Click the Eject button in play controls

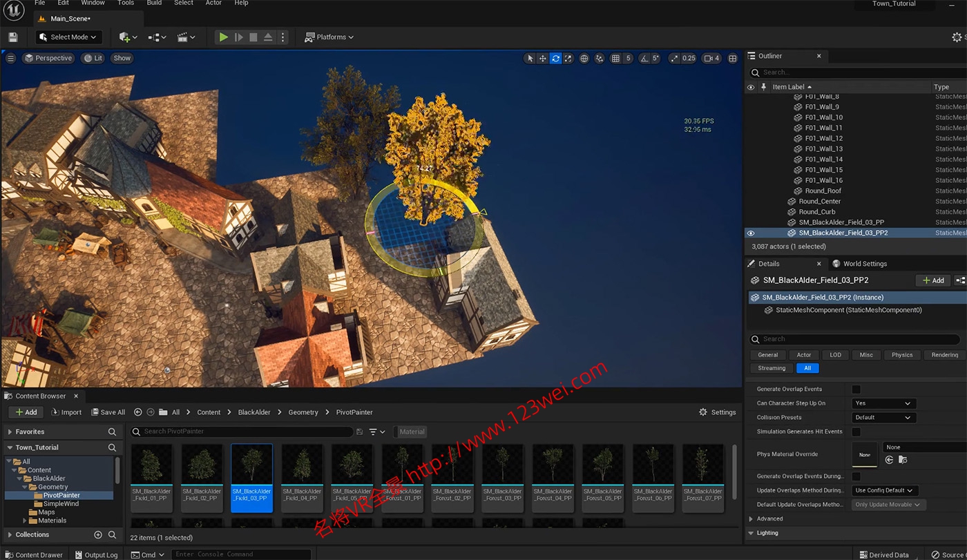268,37
